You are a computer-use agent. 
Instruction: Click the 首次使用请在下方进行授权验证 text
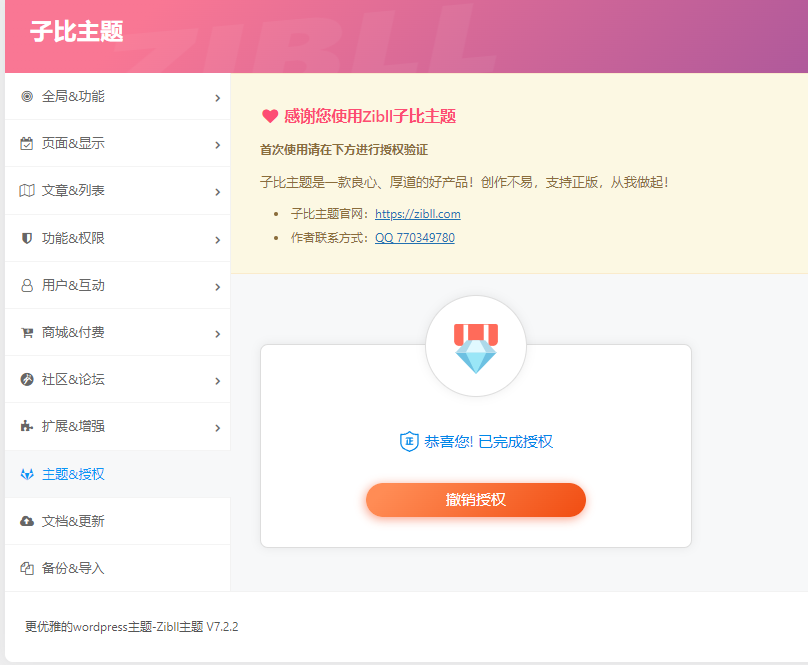(344, 150)
